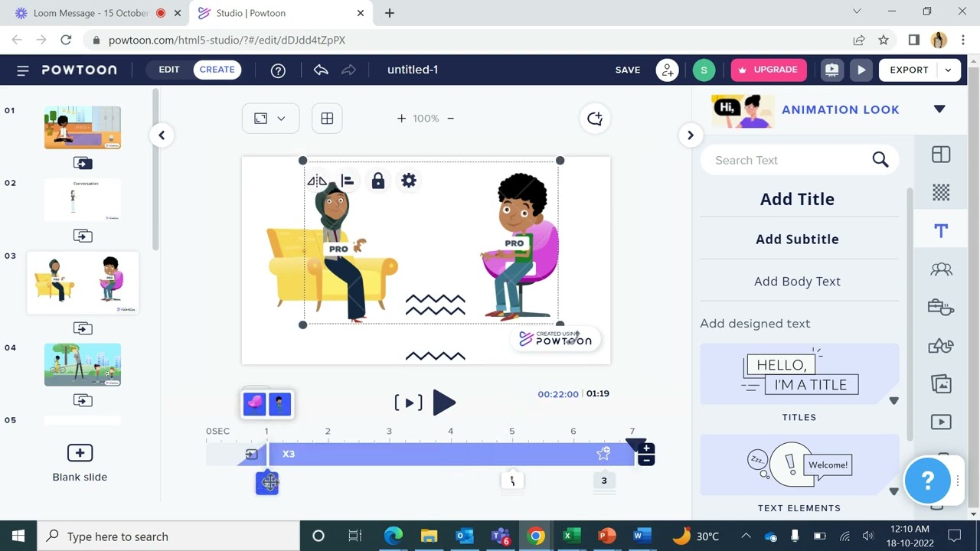Click the UPGRADE button
The height and width of the screenshot is (551, 980).
tap(769, 70)
